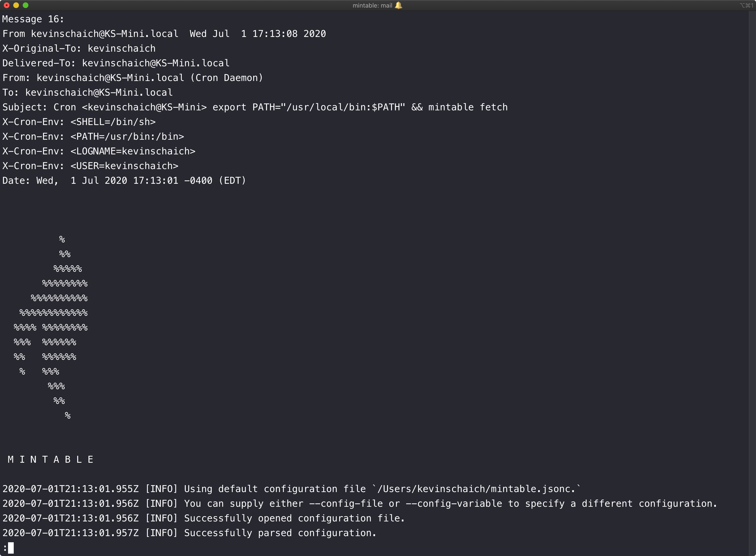Click the top percent sign of the ASCII leaf logo
Image resolution: width=756 pixels, height=556 pixels.
62,239
